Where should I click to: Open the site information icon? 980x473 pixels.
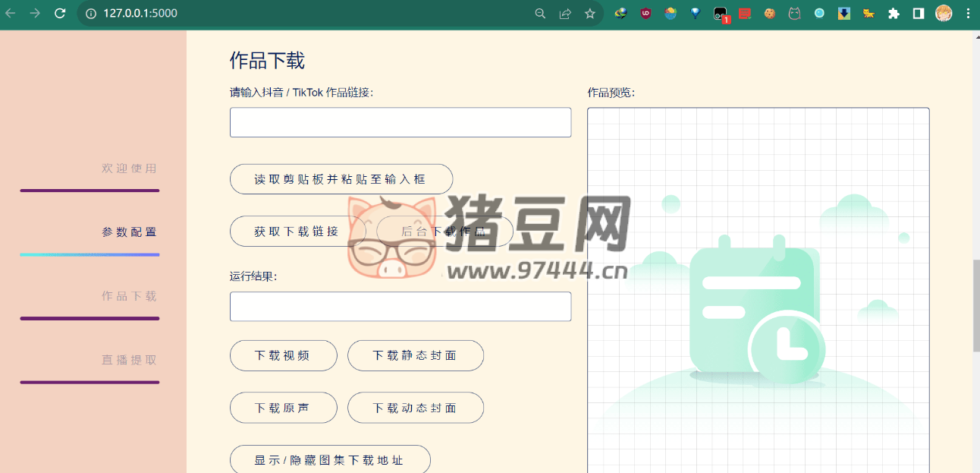[91, 13]
